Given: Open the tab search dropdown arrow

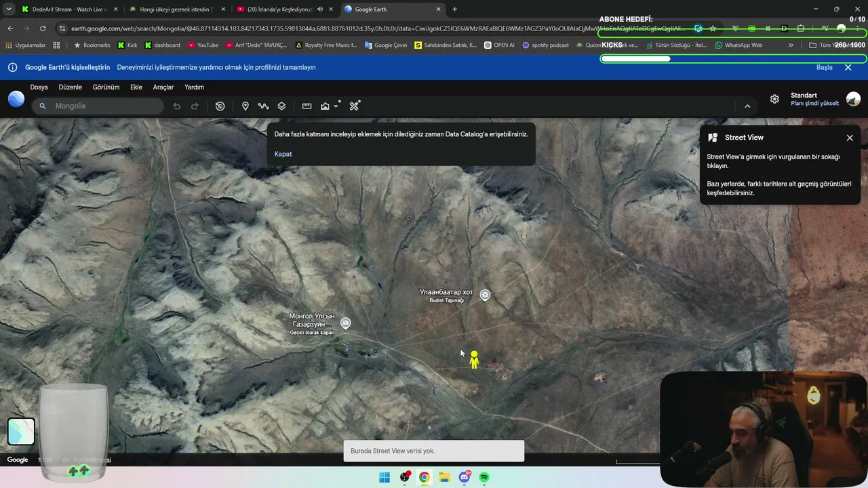Looking at the screenshot, I should 9,9.
